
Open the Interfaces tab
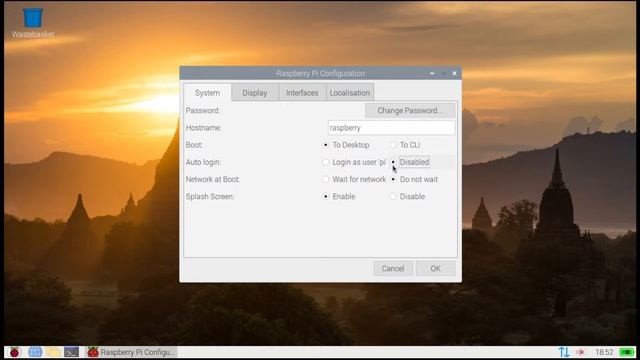pyautogui.click(x=302, y=93)
